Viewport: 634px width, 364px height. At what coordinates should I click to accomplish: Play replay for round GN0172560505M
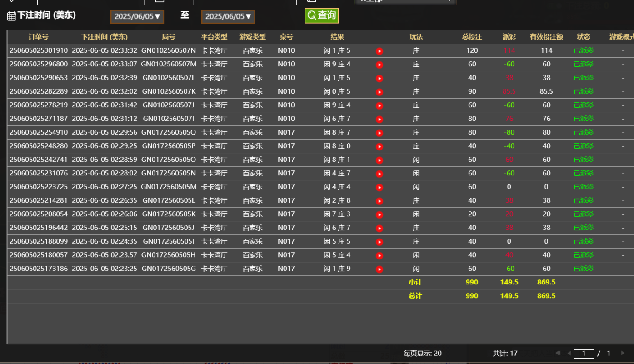pyautogui.click(x=379, y=187)
